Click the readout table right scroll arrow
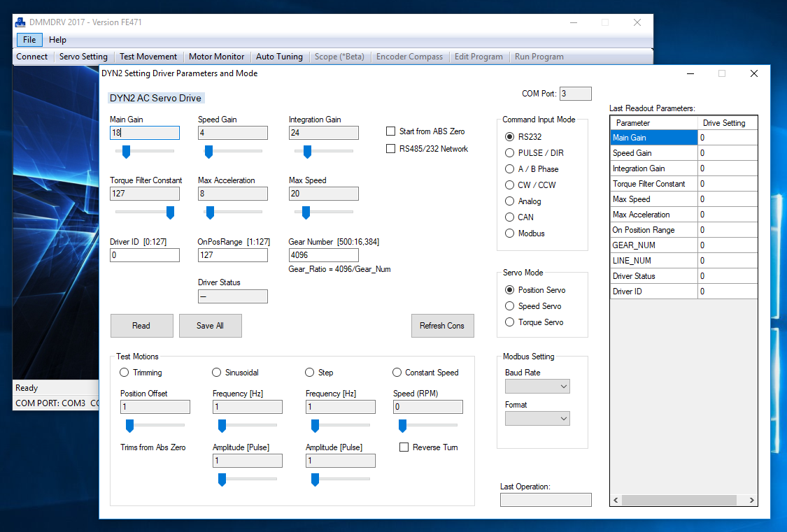 751,500
